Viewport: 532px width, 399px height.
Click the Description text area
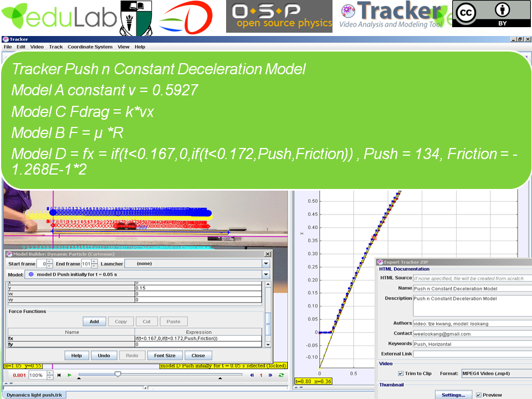click(x=472, y=306)
